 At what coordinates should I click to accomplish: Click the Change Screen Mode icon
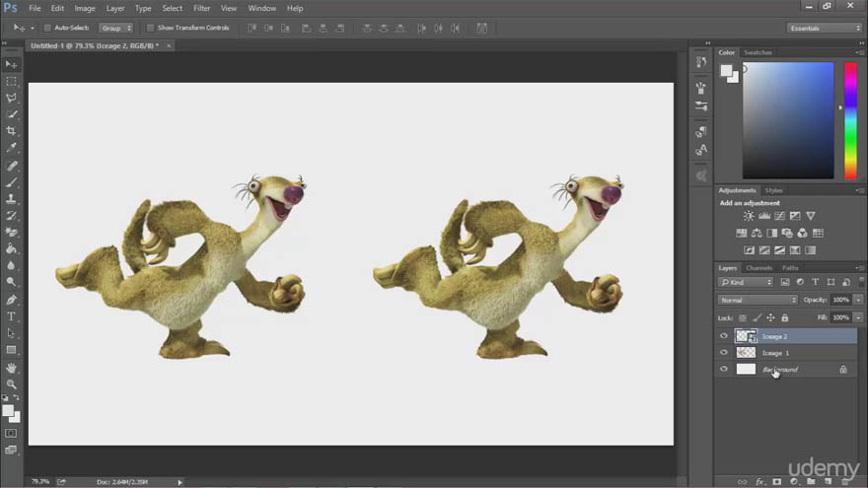pos(11,450)
